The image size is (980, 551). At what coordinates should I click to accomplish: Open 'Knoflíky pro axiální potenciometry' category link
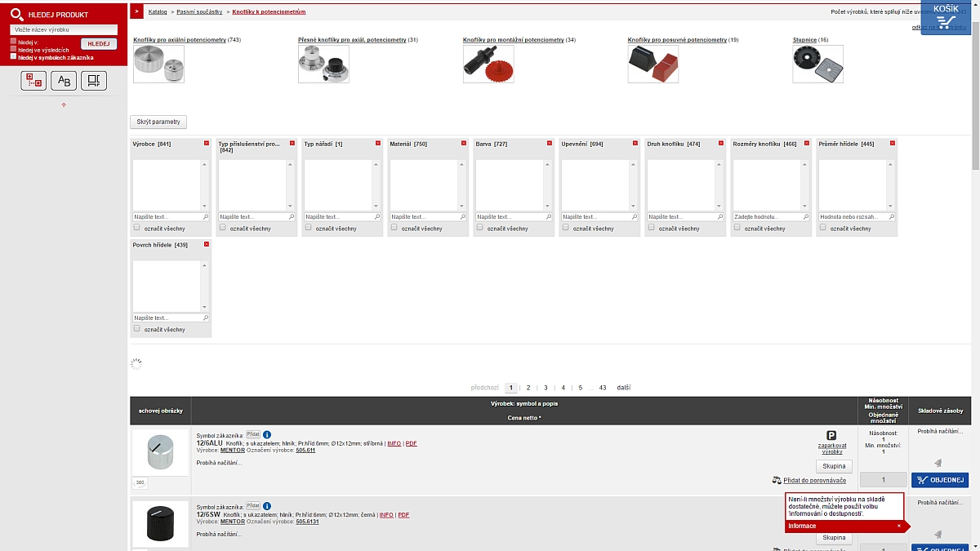[180, 40]
